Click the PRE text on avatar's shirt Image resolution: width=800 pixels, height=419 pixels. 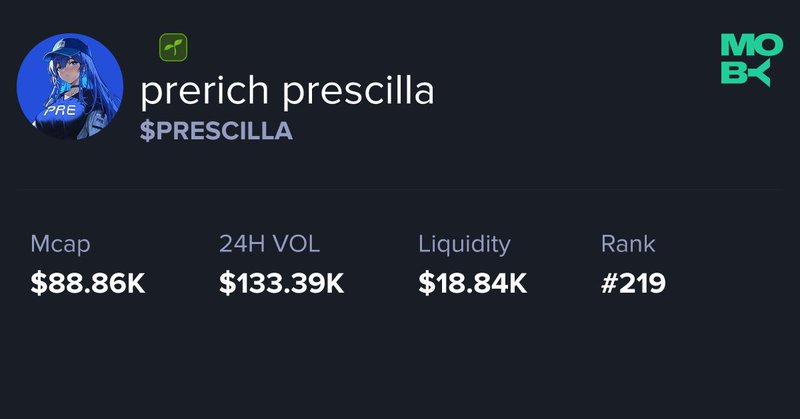point(60,110)
